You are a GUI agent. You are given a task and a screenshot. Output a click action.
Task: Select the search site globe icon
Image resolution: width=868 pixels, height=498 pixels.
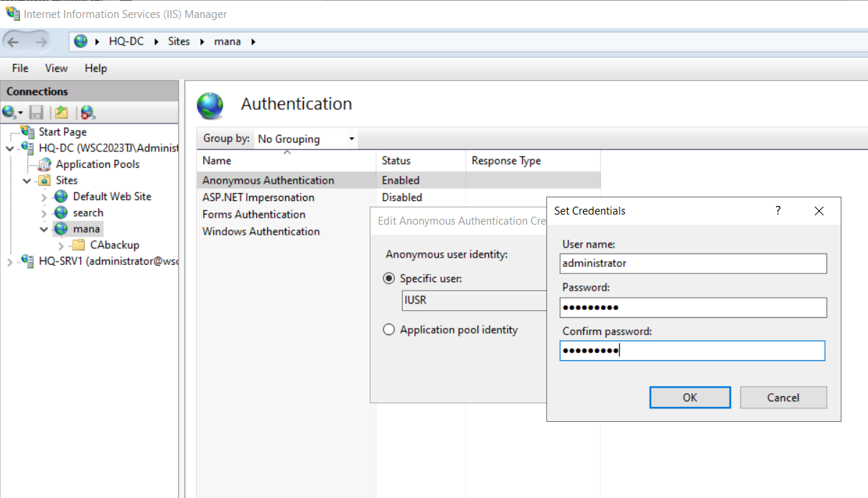click(61, 213)
